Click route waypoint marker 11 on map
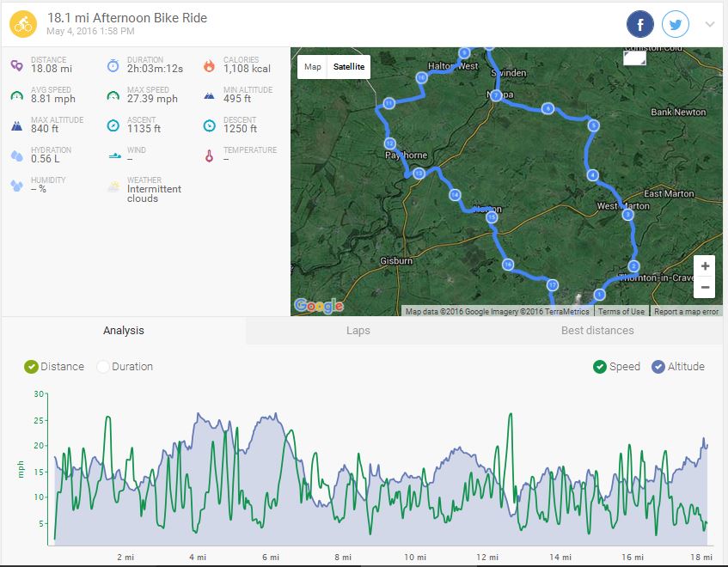728x567 pixels. click(388, 104)
